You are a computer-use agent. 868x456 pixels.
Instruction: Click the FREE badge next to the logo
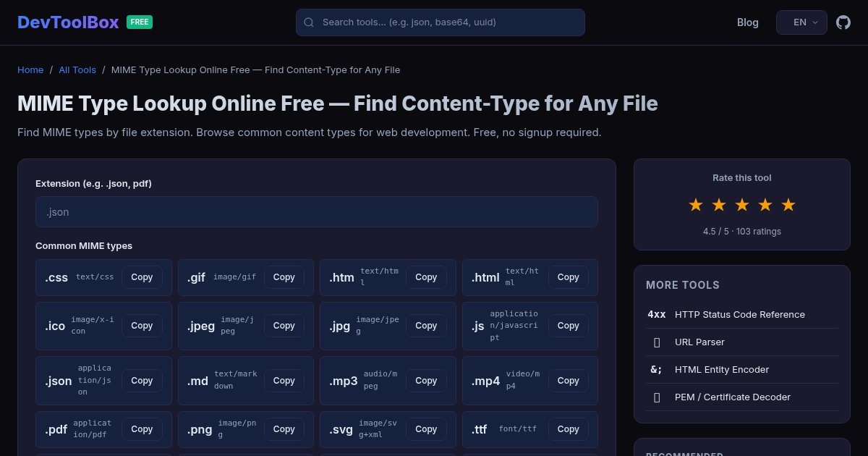coord(139,22)
